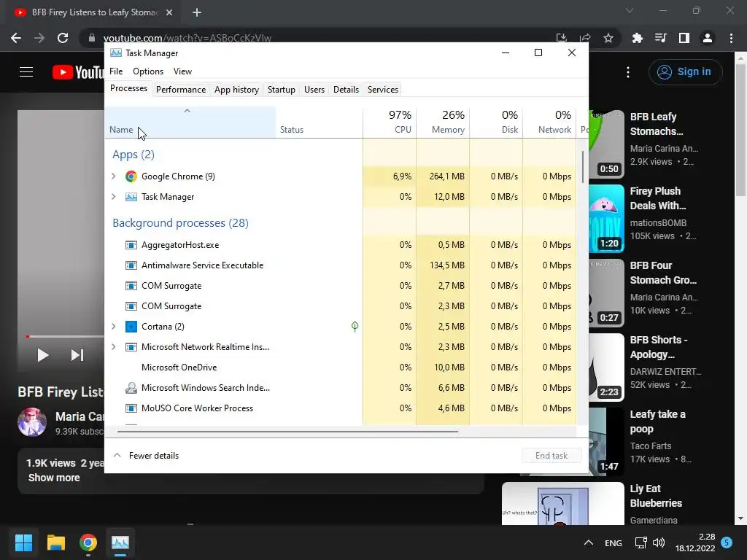The height and width of the screenshot is (560, 747).
Task: Switch to the Startup tab
Action: (281, 90)
